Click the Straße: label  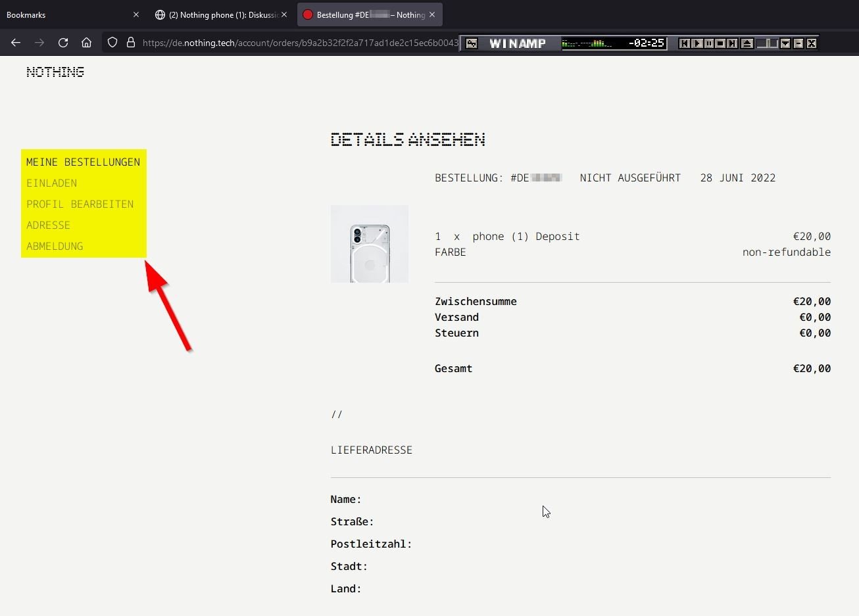pos(352,521)
